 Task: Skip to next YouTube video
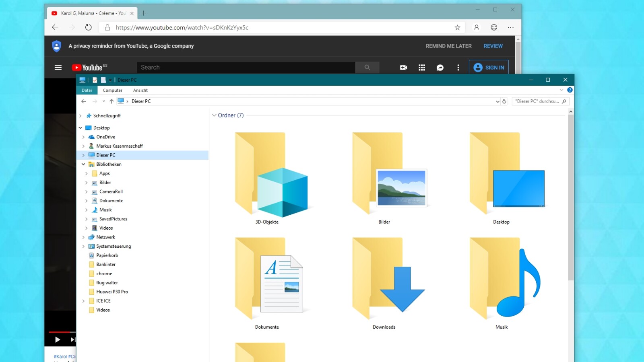[73, 339]
